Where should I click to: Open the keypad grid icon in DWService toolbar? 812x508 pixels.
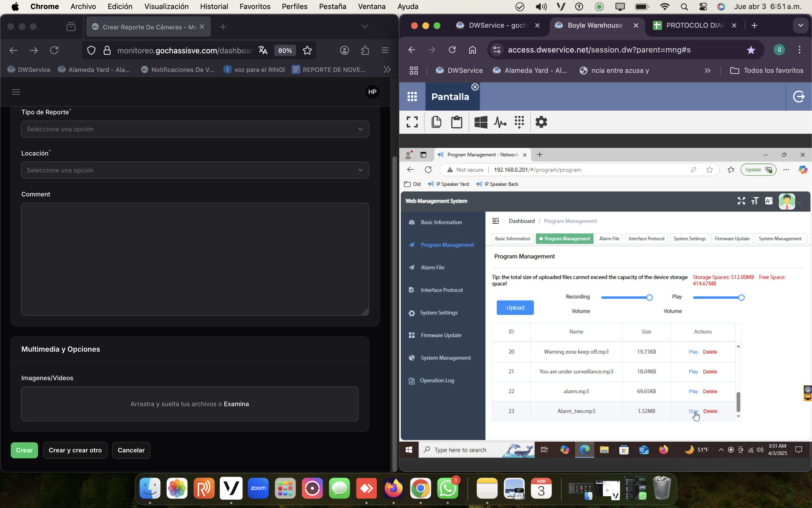coord(519,122)
